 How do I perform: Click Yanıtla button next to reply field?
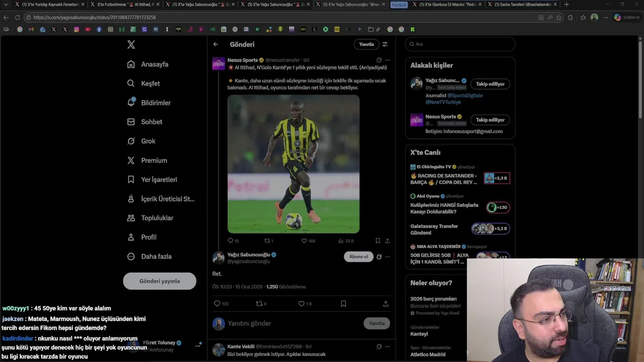377,323
